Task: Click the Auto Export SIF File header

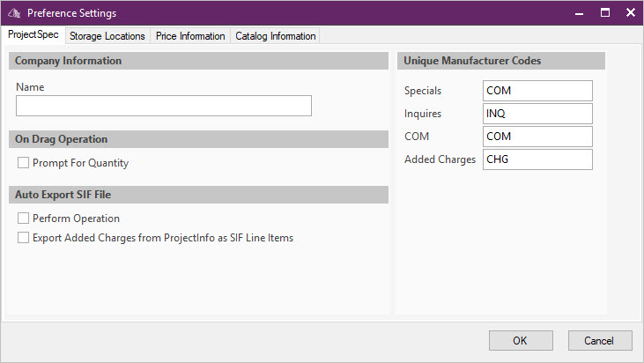Action: coord(198,195)
